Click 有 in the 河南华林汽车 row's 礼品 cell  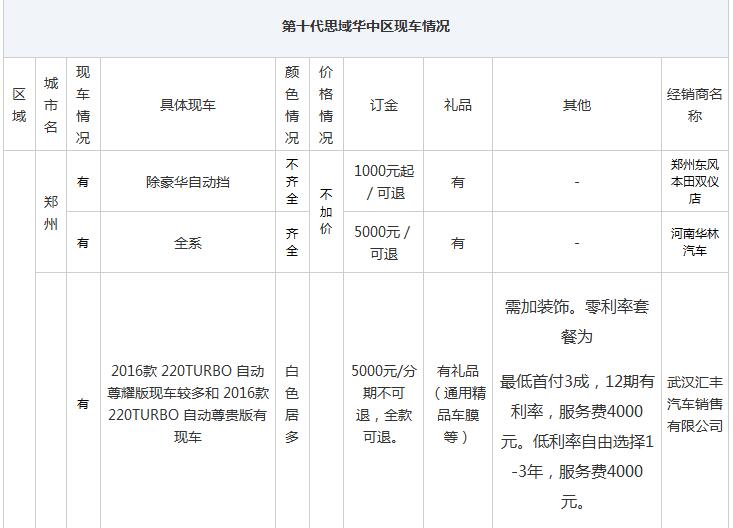coord(458,243)
